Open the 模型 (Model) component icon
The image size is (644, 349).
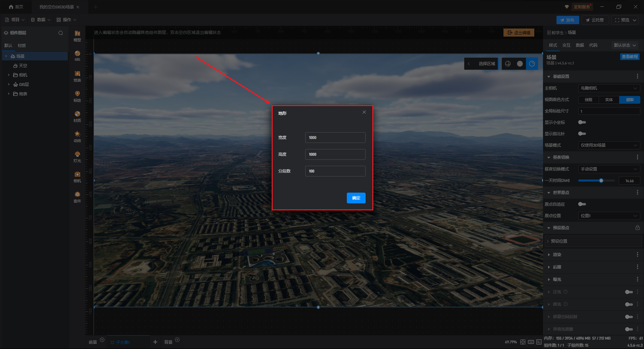click(77, 36)
